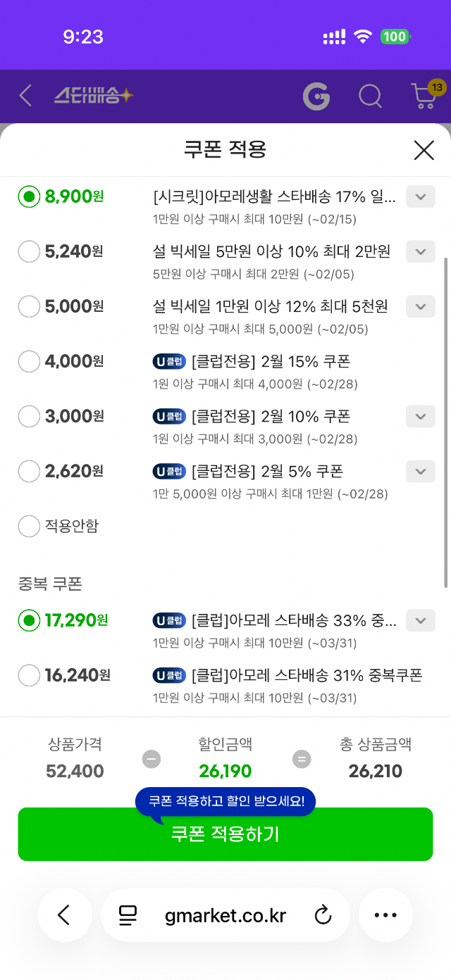Open the browser page menu icon
Image resolution: width=451 pixels, height=980 pixels.
(128, 915)
